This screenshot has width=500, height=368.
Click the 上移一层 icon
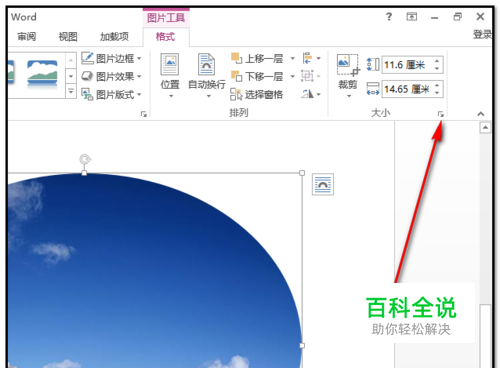coord(236,58)
